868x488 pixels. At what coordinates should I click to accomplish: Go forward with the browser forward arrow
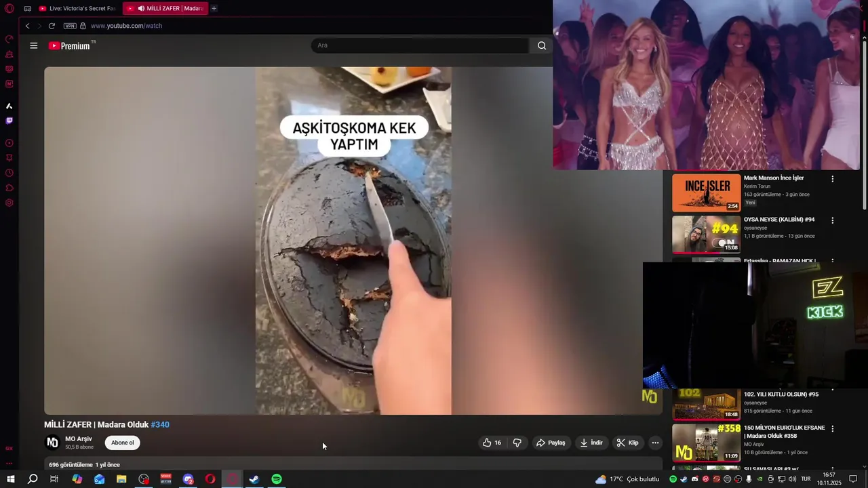[x=39, y=26]
